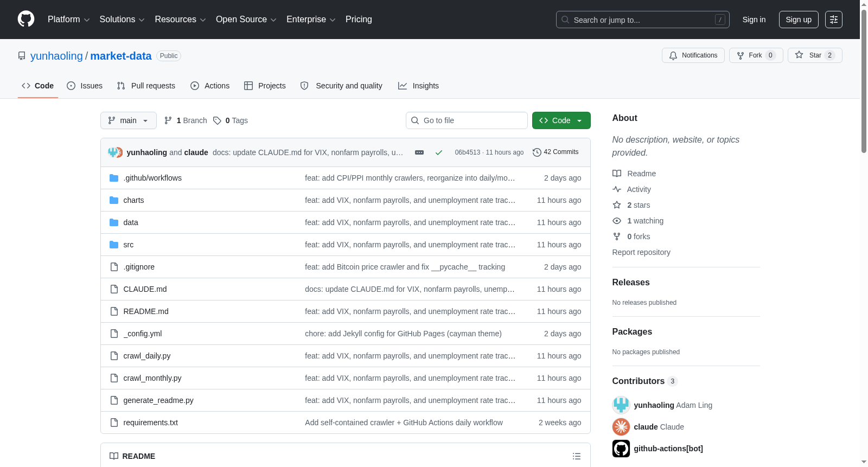The height and width of the screenshot is (467, 868).
Task: Open README outline list icon
Action: [x=577, y=456]
